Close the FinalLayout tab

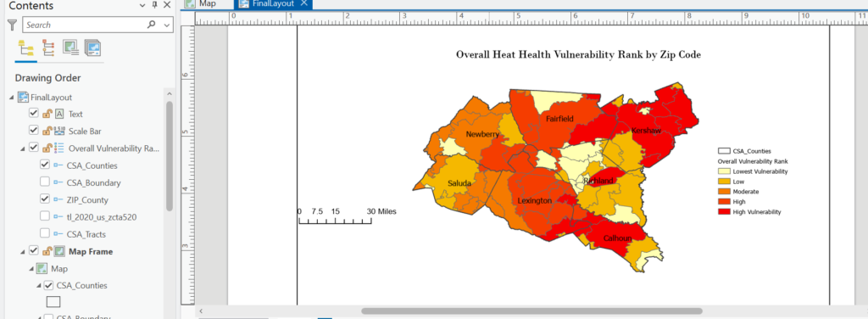(304, 3)
